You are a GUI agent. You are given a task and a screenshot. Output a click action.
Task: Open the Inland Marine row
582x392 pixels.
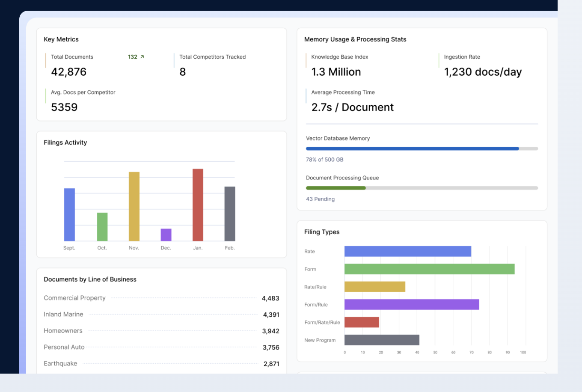(x=63, y=315)
